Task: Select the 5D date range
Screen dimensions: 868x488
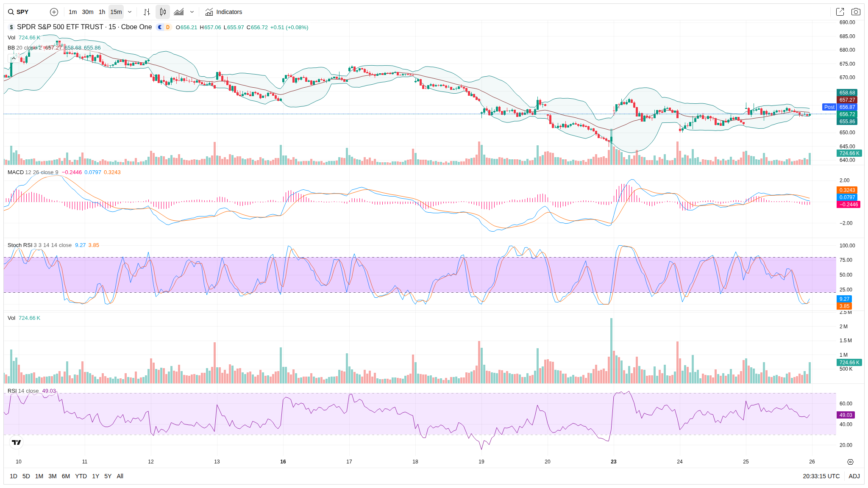Action: tap(26, 476)
